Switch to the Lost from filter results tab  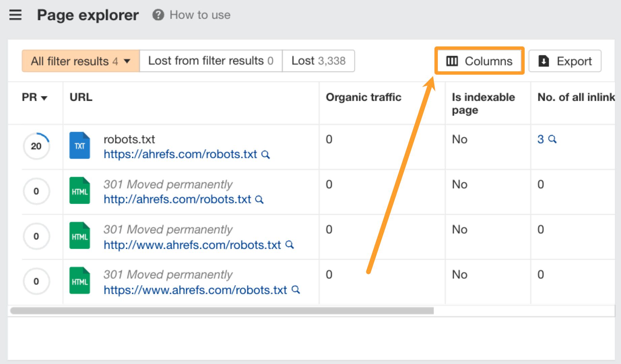210,61
